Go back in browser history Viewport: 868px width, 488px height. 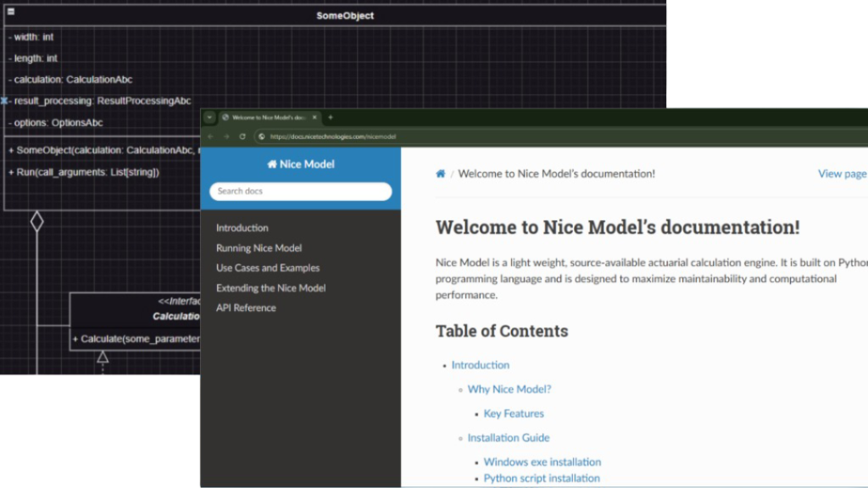click(x=210, y=136)
